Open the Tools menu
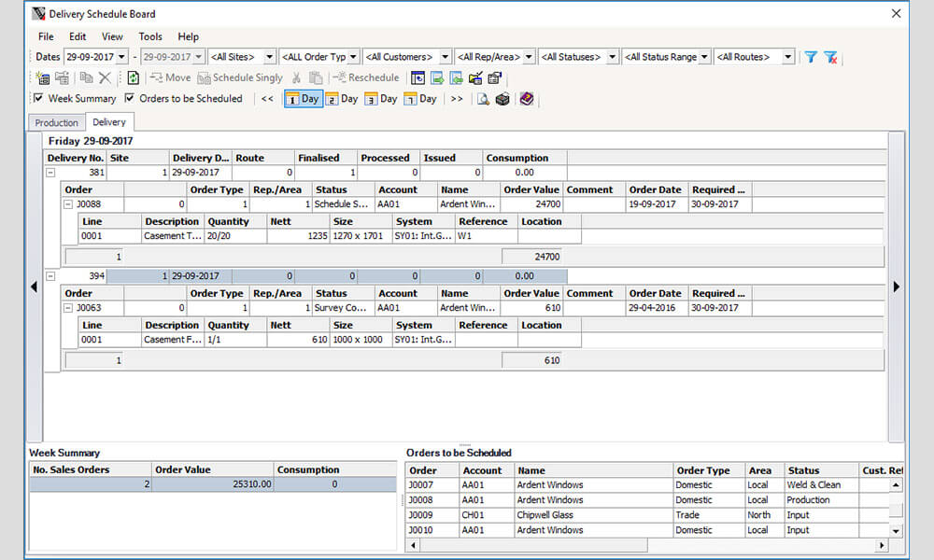Viewport: 934px width, 560px height. [x=150, y=36]
